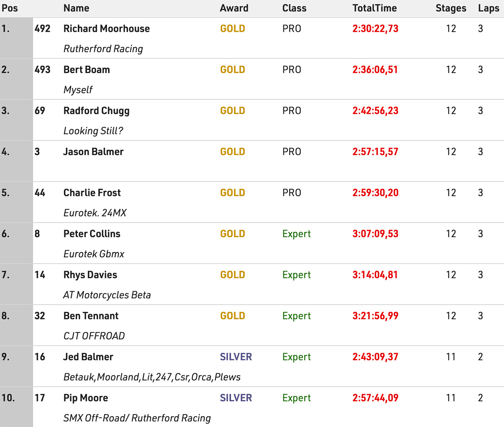Open Radford Chugg's result entry

tap(96, 111)
